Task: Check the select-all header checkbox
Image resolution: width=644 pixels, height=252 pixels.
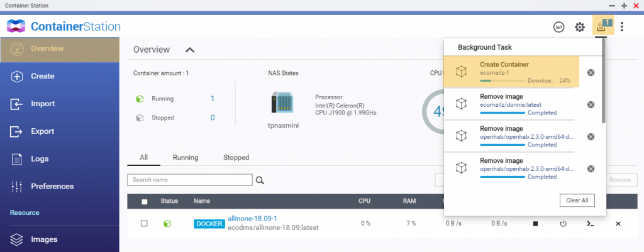Action: (144, 202)
